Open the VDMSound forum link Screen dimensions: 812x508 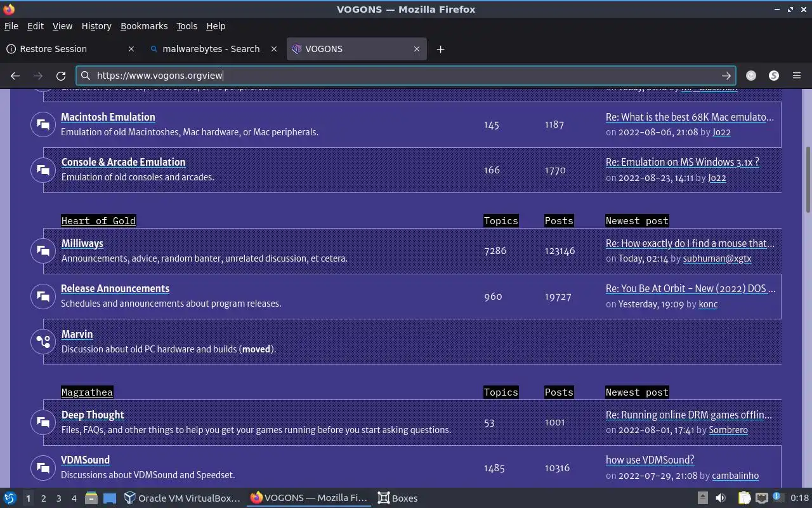(x=85, y=460)
